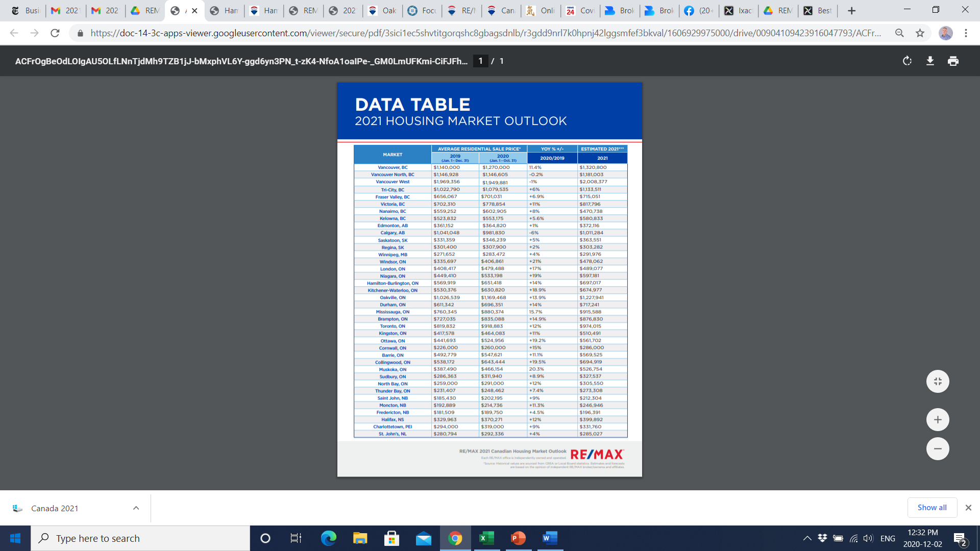Switch to the Oak tab

[383, 11]
